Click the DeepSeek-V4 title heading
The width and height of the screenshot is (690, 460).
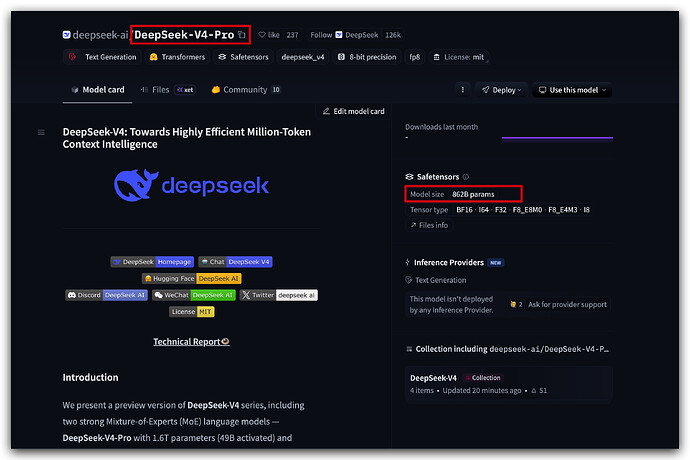pos(187,138)
